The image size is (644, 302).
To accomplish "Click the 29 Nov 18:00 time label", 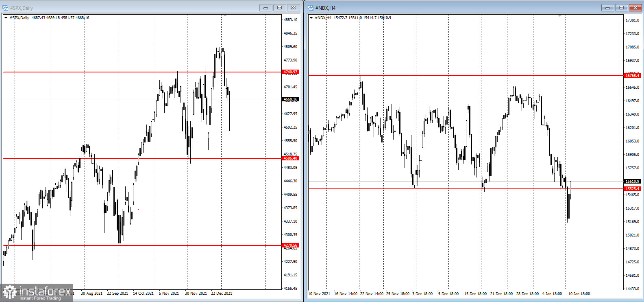I will point(398,294).
